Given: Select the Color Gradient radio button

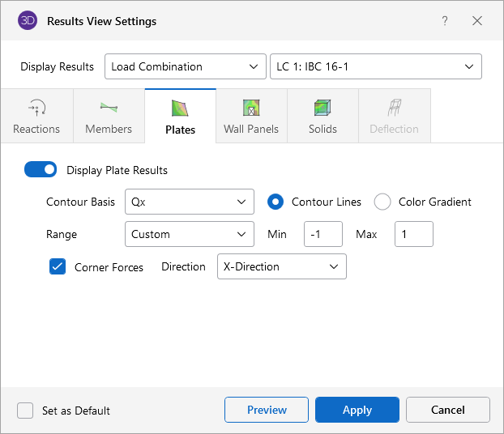Looking at the screenshot, I should pyautogui.click(x=382, y=202).
